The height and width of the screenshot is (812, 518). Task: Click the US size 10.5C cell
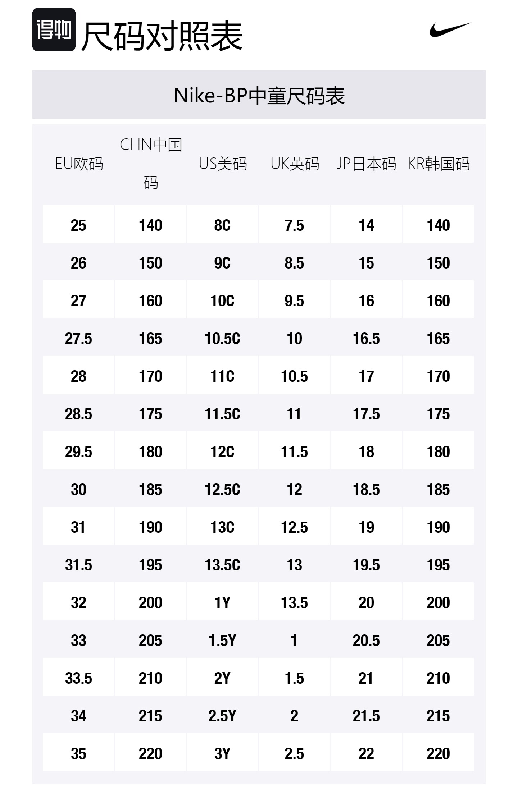tap(222, 339)
